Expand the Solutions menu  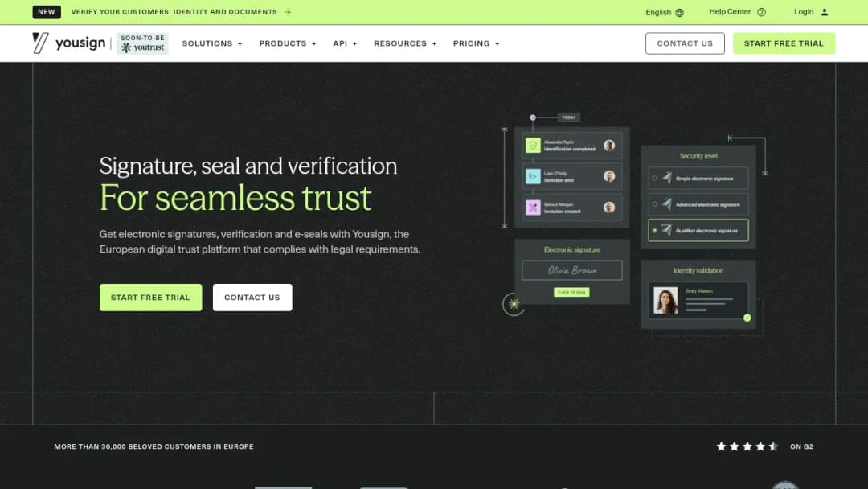click(212, 43)
